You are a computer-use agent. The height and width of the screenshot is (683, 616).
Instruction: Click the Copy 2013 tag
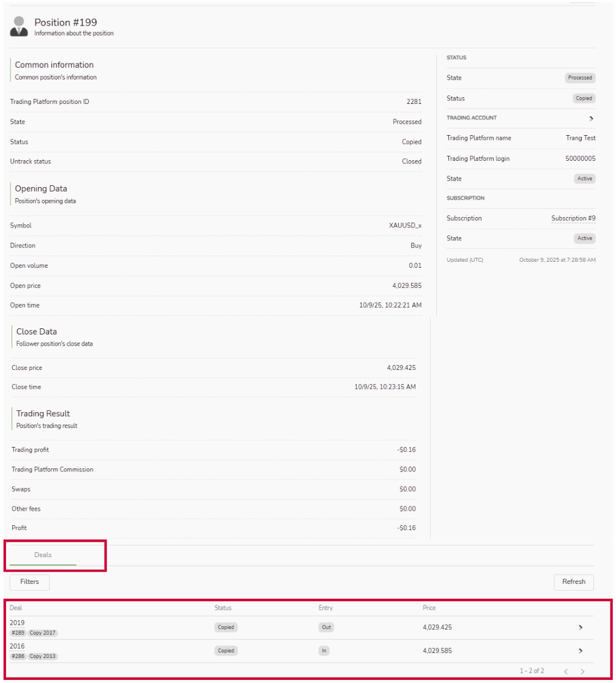[43, 656]
